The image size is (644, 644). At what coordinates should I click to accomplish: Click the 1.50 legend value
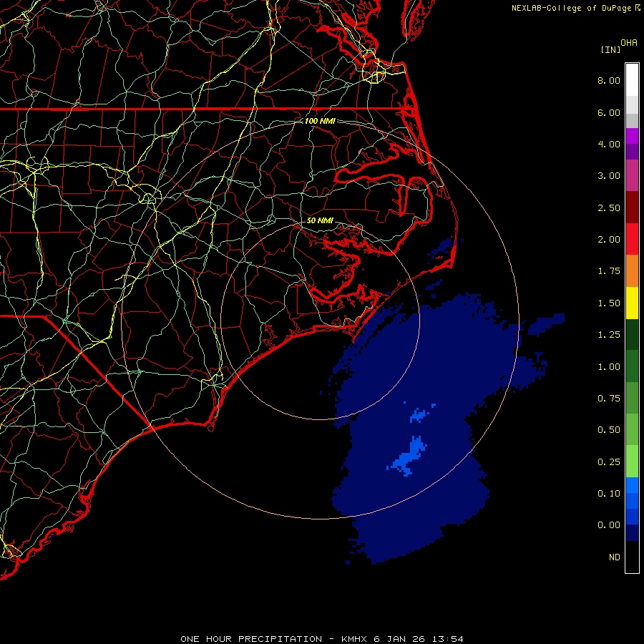click(609, 303)
